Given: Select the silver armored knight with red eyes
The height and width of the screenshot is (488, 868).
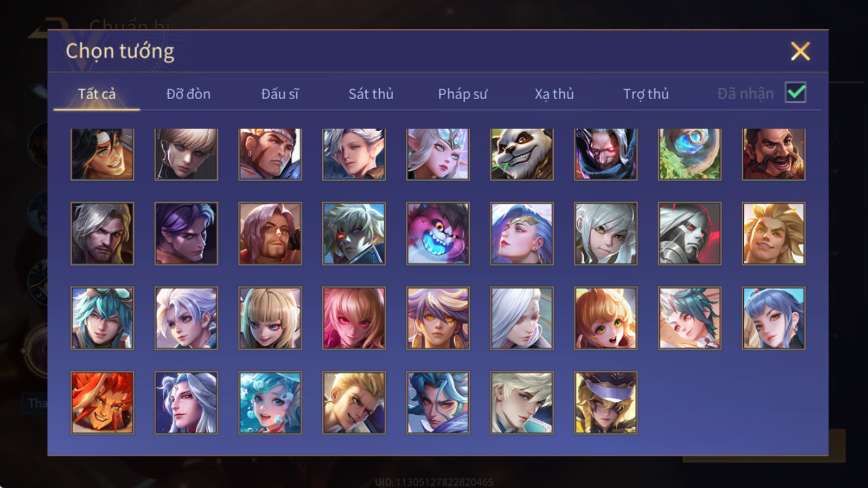Looking at the screenshot, I should [690, 234].
